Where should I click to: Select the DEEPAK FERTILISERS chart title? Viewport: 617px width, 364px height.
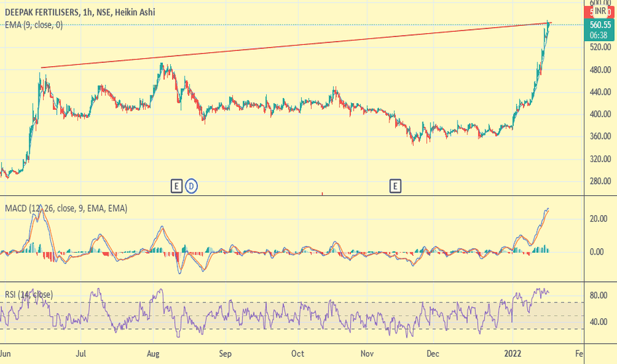pyautogui.click(x=80, y=12)
